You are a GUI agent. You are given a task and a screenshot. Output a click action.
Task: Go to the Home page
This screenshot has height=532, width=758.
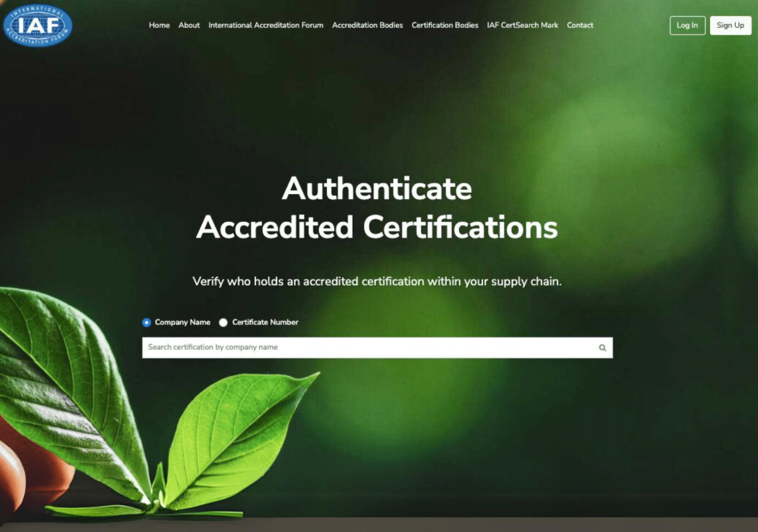pyautogui.click(x=159, y=25)
